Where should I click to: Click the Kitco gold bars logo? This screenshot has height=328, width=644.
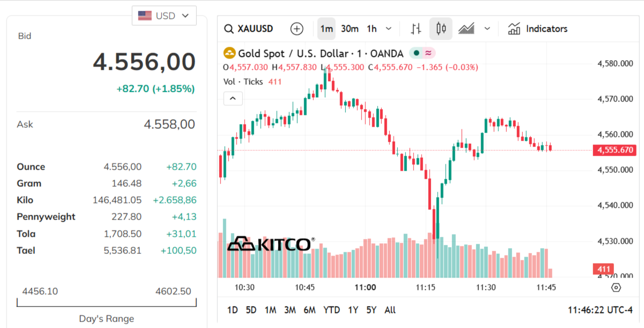[242, 243]
